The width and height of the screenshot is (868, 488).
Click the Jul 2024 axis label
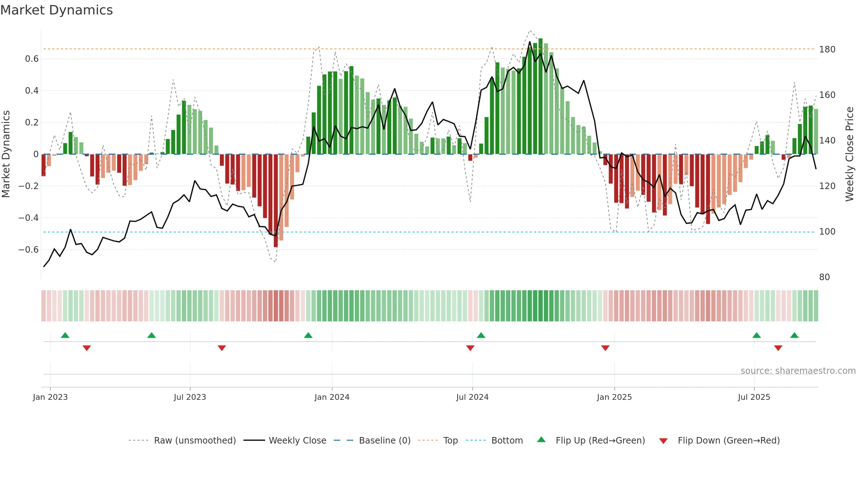click(472, 397)
